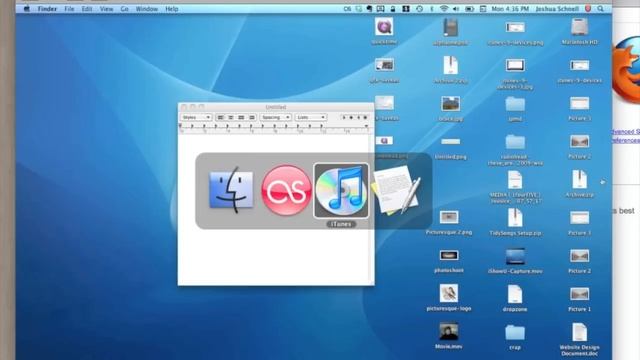The width and height of the screenshot is (640, 360).
Task: Open the Lists dropdown in Untitled window
Action: pos(311,117)
